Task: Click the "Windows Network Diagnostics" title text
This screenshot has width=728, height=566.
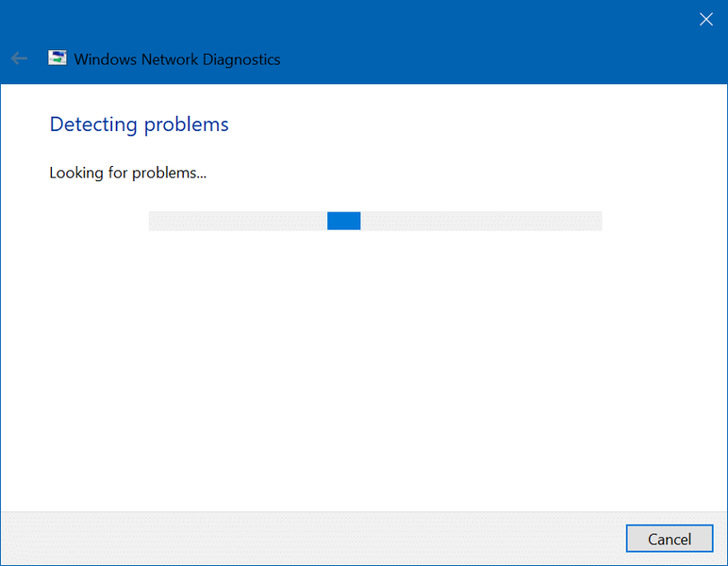Action: [x=177, y=58]
